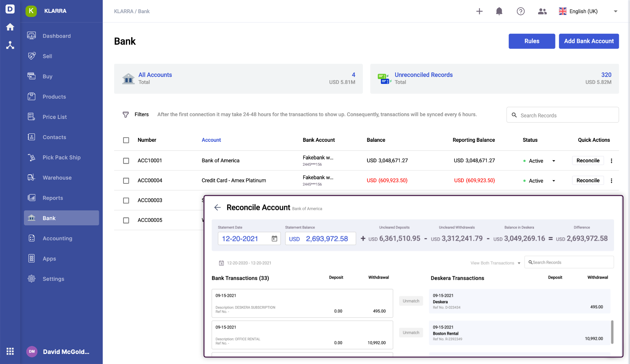Check the ACC00005 row checkbox
Image resolution: width=630 pixels, height=364 pixels.
pyautogui.click(x=126, y=220)
